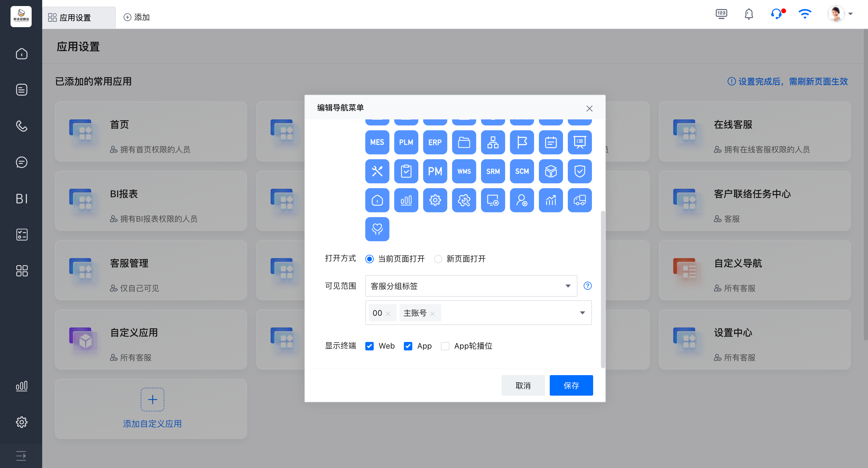Screen dimensions: 868x468
Task: Open the 可见范围 dropdown showing 客服分组标签
Action: [x=471, y=286]
